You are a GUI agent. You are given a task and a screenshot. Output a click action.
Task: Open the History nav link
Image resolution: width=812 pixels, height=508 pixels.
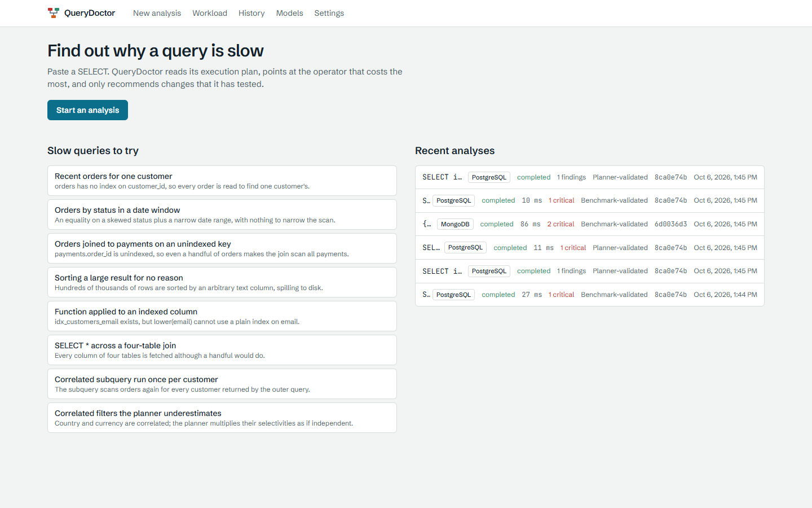(x=251, y=13)
